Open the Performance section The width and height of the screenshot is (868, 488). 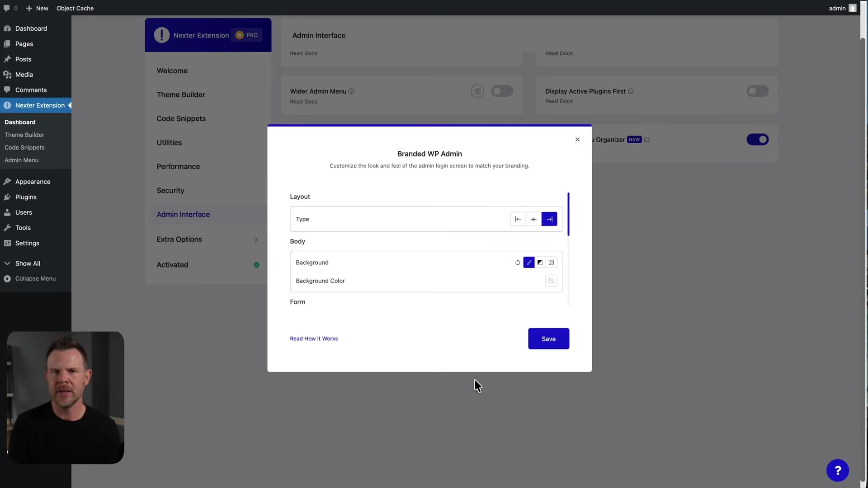[x=178, y=166]
